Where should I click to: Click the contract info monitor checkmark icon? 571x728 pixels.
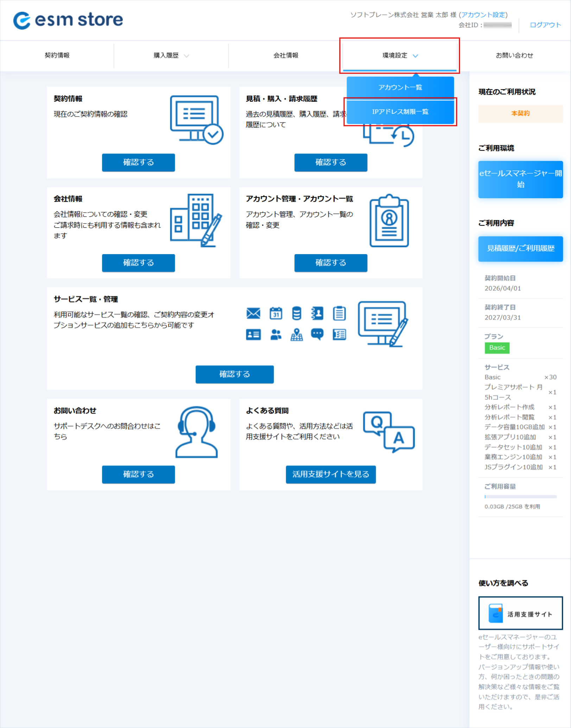tap(196, 120)
